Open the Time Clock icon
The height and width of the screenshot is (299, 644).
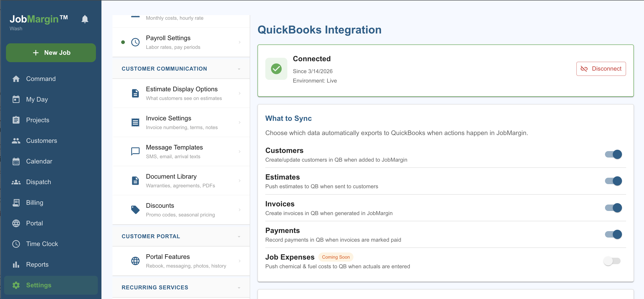click(16, 244)
